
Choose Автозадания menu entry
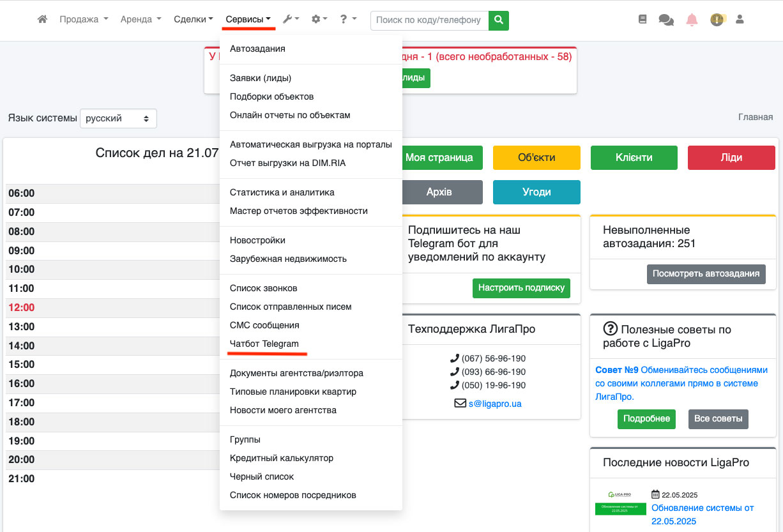(x=257, y=49)
